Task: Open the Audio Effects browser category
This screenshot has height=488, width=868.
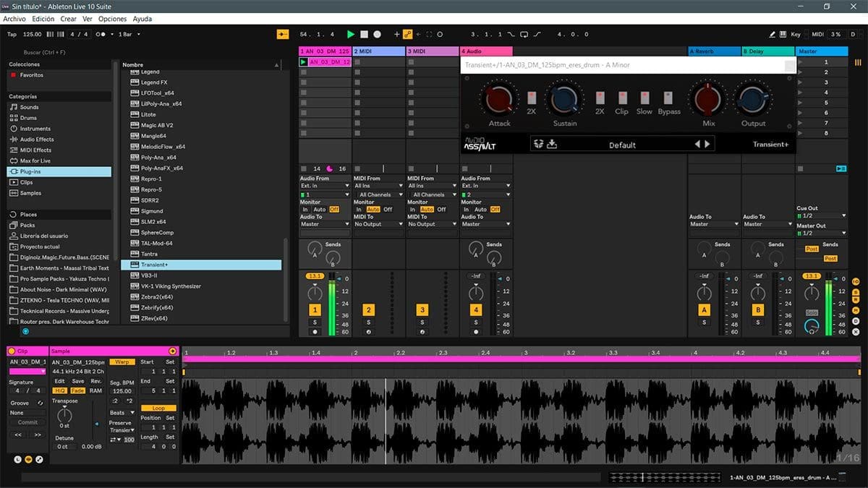Action: pyautogui.click(x=36, y=140)
